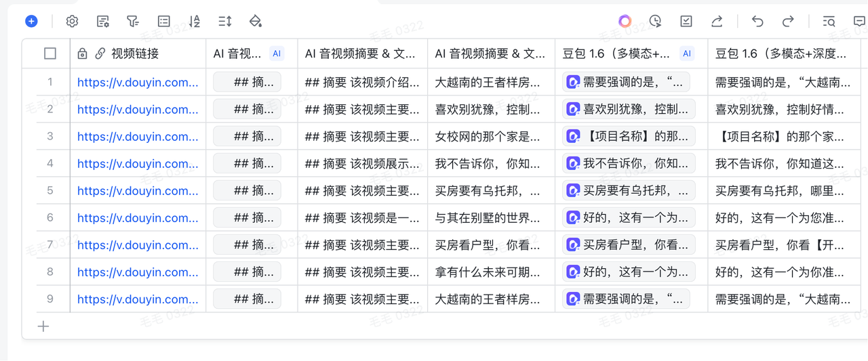Screen dimensions: 868x361
Task: Select the AI 音视 column header
Action: point(252,54)
